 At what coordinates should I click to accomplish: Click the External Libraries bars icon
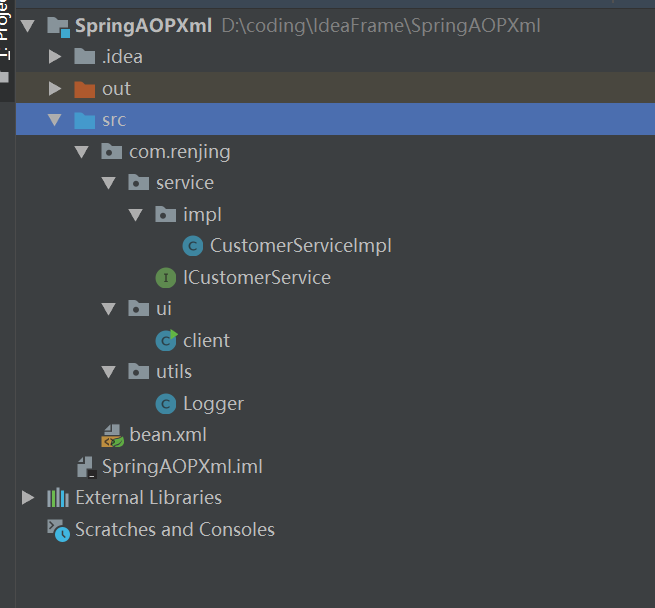click(x=58, y=498)
